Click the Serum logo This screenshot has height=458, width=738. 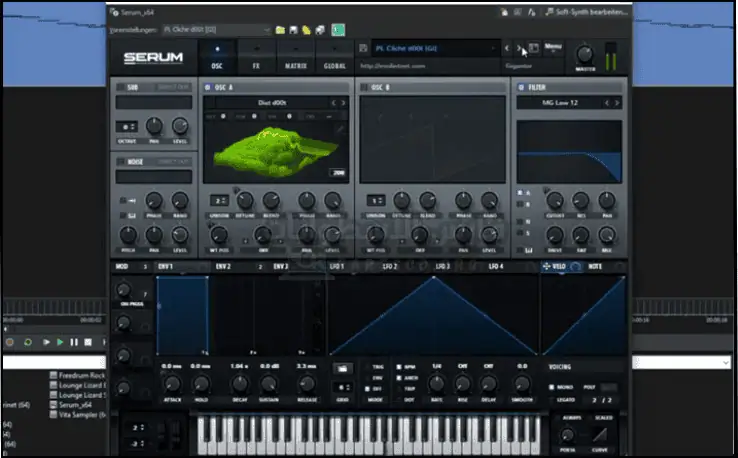(151, 57)
